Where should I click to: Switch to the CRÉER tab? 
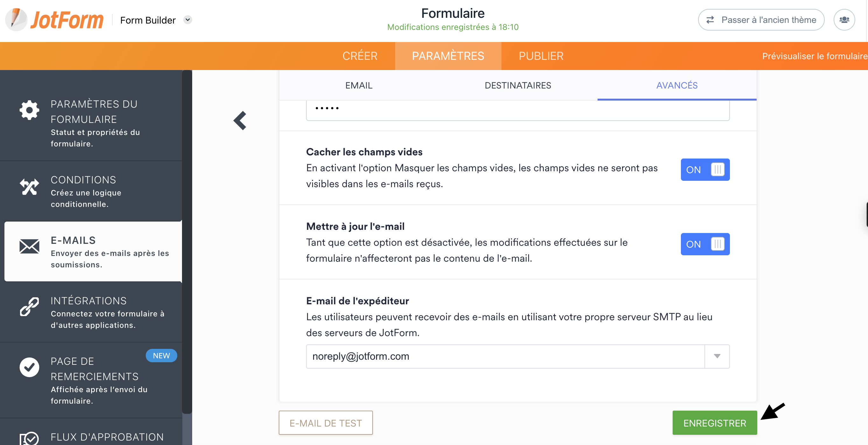pyautogui.click(x=360, y=56)
